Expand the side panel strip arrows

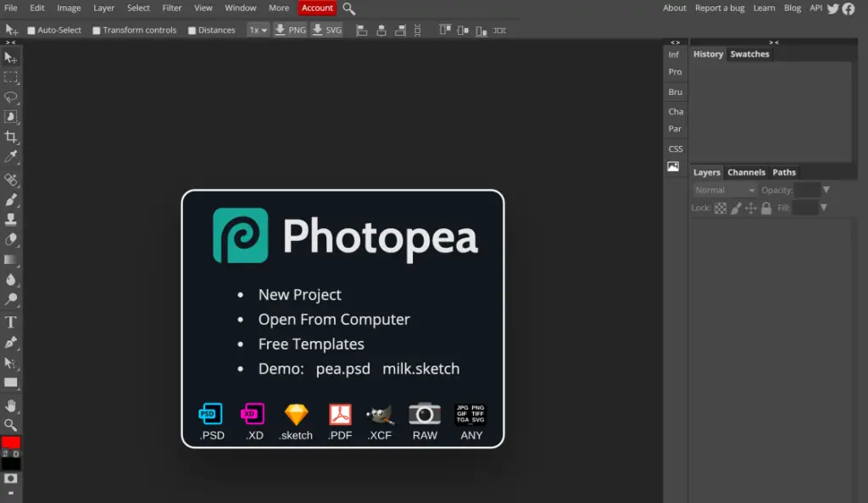[x=675, y=42]
